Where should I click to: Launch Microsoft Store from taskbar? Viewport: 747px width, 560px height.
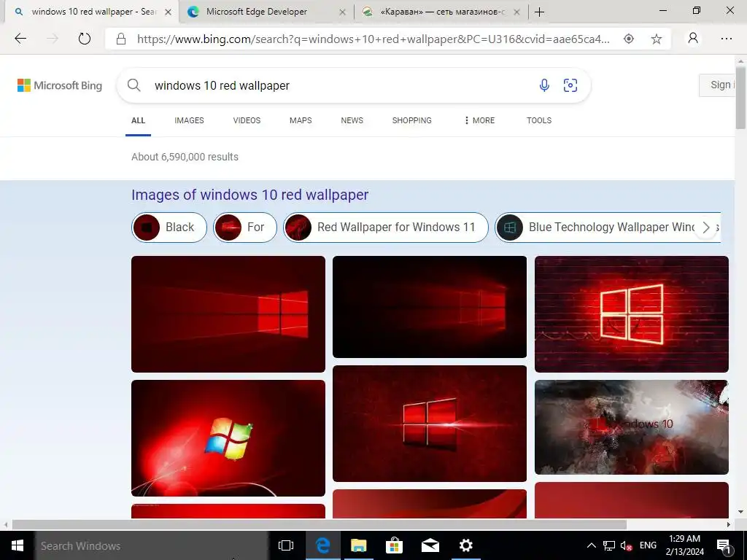pyautogui.click(x=394, y=545)
